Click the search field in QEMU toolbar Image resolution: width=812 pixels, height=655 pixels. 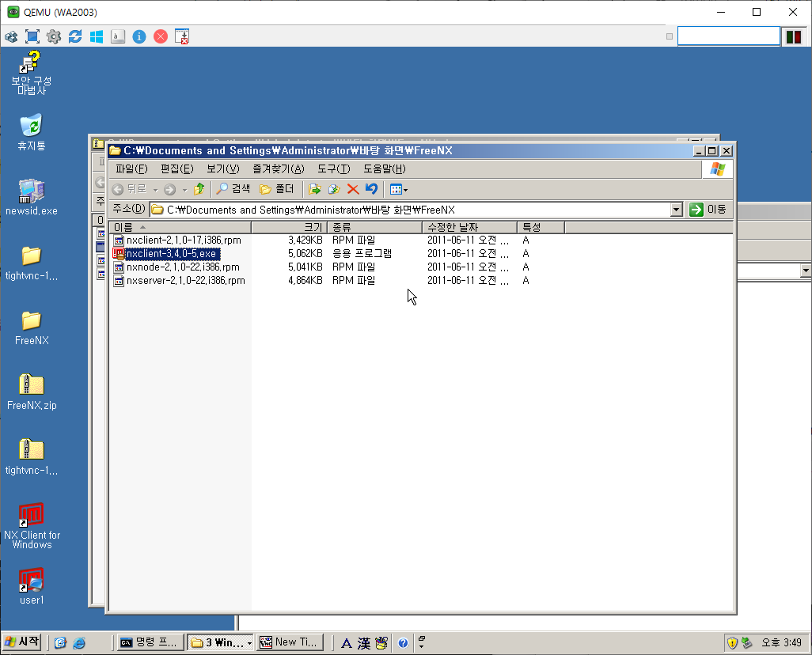click(729, 36)
